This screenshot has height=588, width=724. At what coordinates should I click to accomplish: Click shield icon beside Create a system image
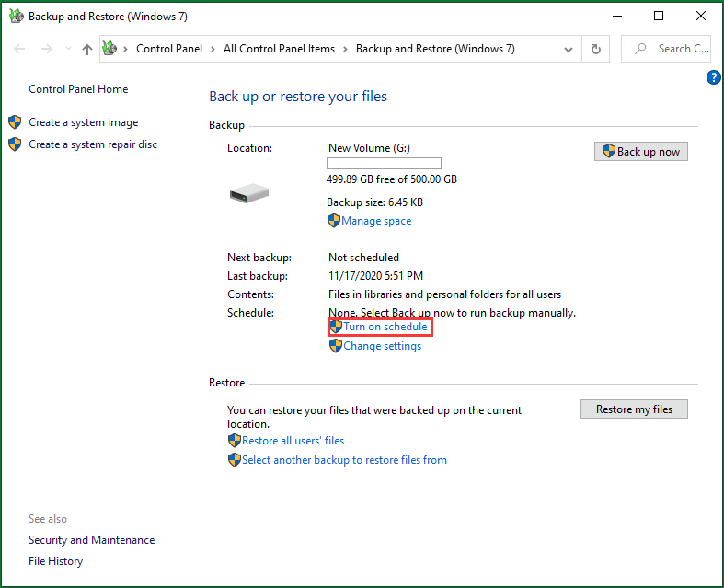pos(15,122)
